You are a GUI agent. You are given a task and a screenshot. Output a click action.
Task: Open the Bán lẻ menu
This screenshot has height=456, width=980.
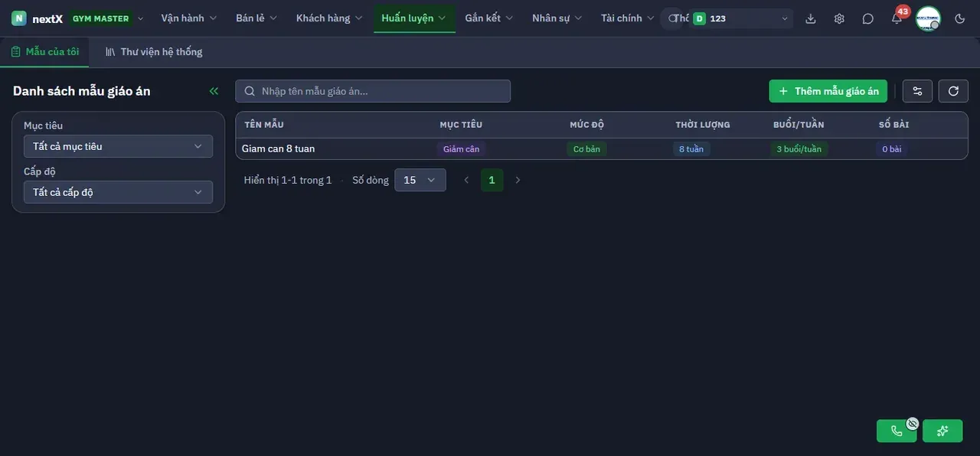tap(256, 18)
